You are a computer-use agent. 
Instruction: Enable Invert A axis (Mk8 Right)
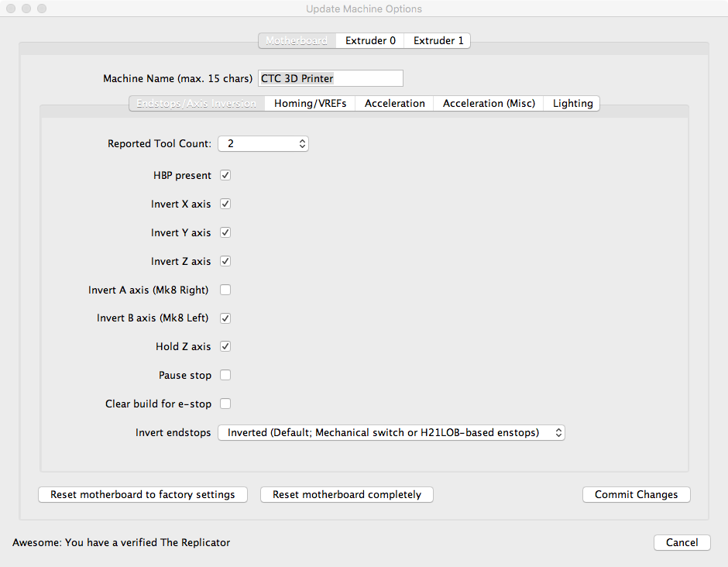click(x=225, y=290)
